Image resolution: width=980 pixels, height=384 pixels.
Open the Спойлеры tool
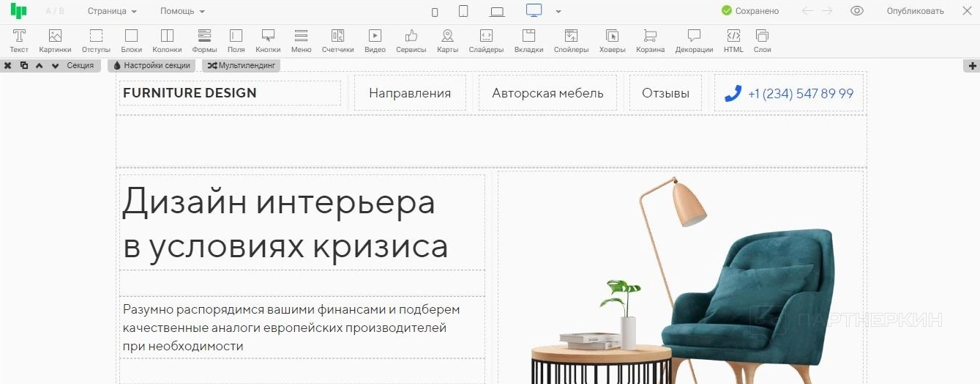click(x=571, y=41)
